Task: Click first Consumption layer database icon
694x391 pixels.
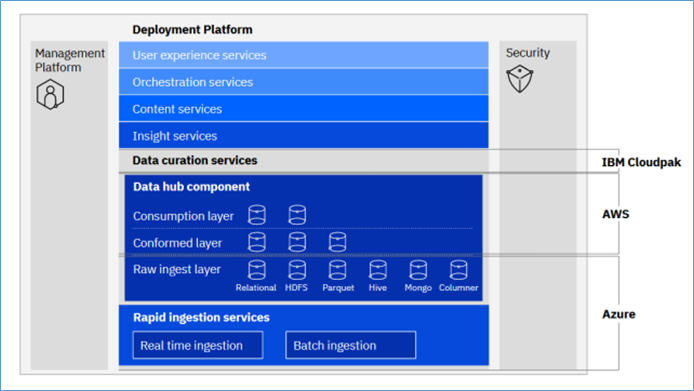Action: tap(257, 215)
